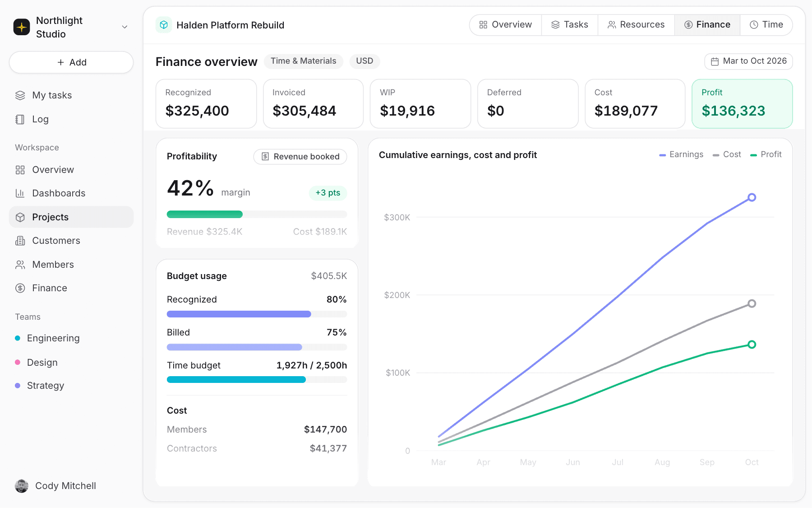Click the Dashboards chart icon in sidebar
812x508 pixels.
tap(20, 193)
